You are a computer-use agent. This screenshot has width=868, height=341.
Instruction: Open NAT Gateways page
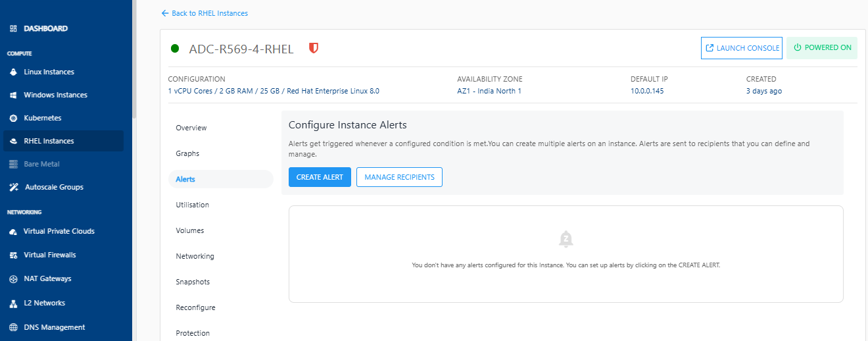point(47,279)
